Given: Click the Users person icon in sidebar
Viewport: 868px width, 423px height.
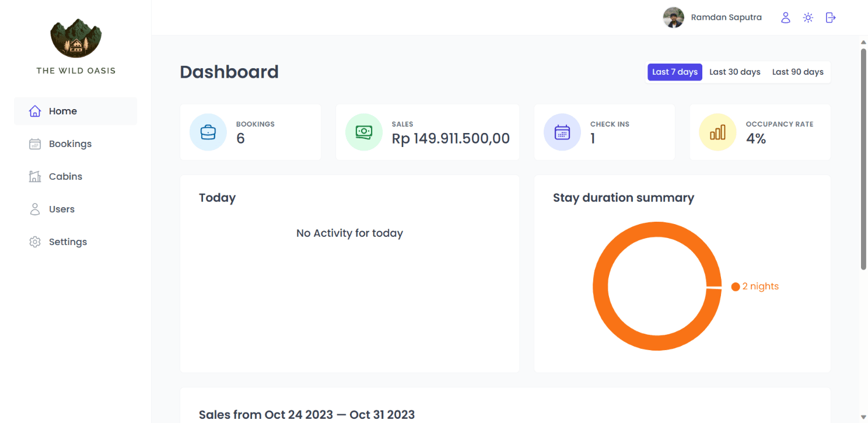Looking at the screenshot, I should point(35,209).
